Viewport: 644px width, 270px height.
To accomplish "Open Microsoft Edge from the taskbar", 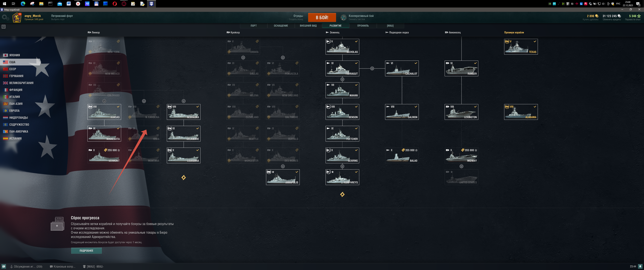I will point(23,4).
